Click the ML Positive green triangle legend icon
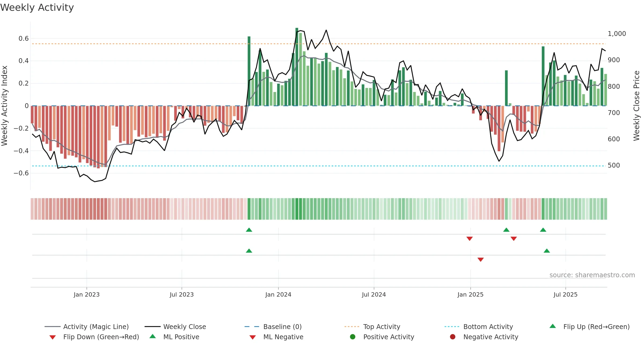 click(153, 336)
